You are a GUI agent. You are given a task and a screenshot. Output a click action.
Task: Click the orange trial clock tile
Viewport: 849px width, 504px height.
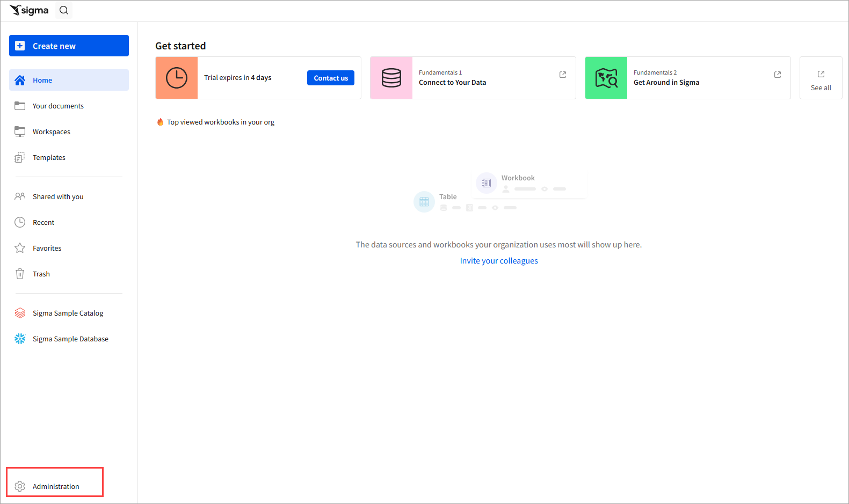coord(177,78)
